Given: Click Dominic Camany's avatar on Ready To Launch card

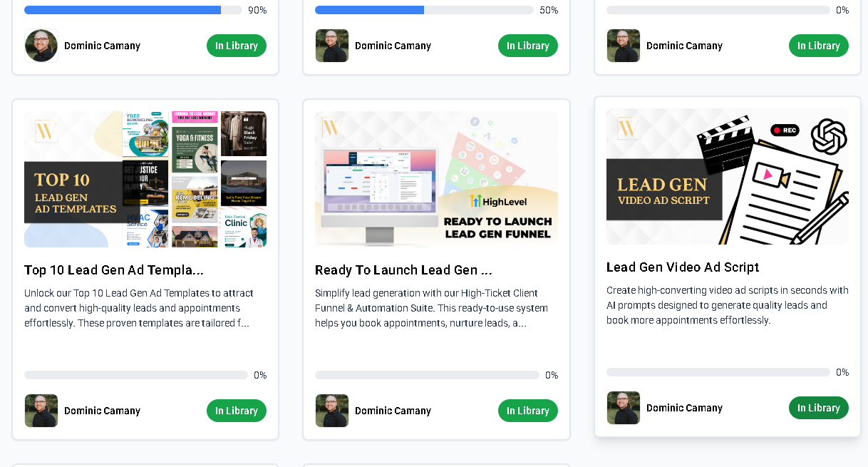Looking at the screenshot, I should pos(332,411).
